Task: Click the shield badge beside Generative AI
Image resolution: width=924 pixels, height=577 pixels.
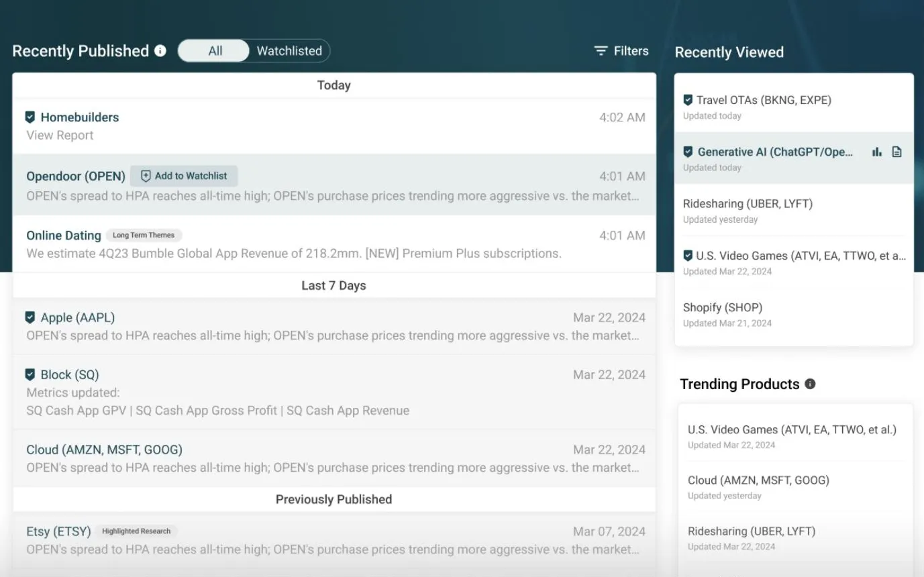Action: click(688, 152)
